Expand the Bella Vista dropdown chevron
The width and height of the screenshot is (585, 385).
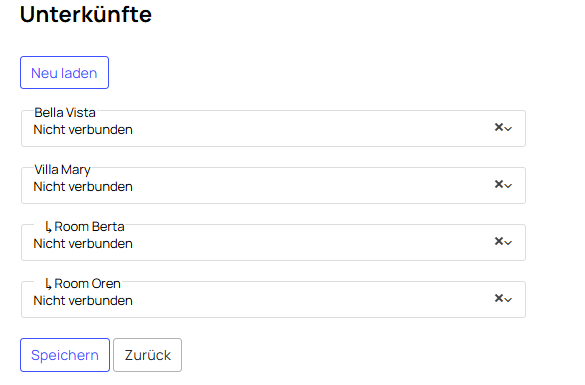[508, 129]
